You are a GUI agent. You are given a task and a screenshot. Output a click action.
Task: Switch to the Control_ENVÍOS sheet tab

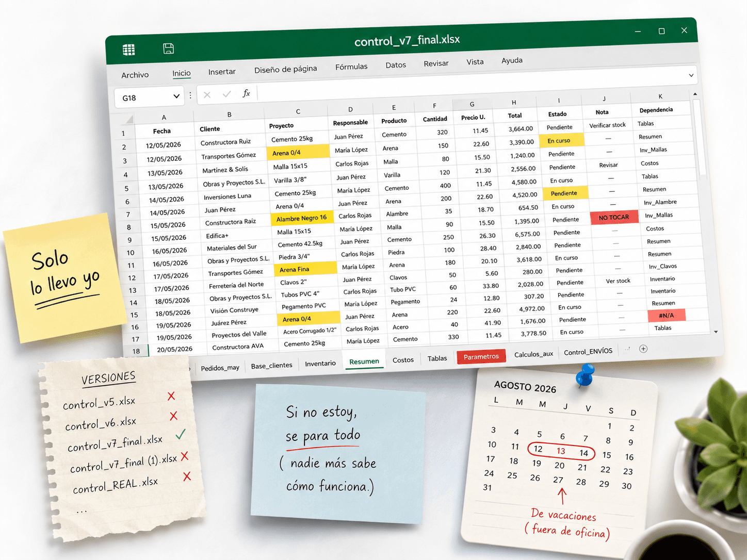[588, 352]
